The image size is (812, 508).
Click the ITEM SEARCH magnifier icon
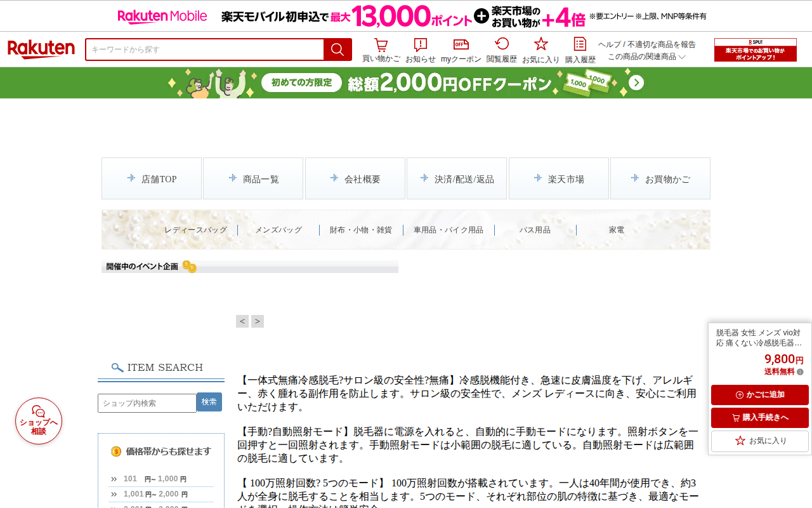(117, 368)
